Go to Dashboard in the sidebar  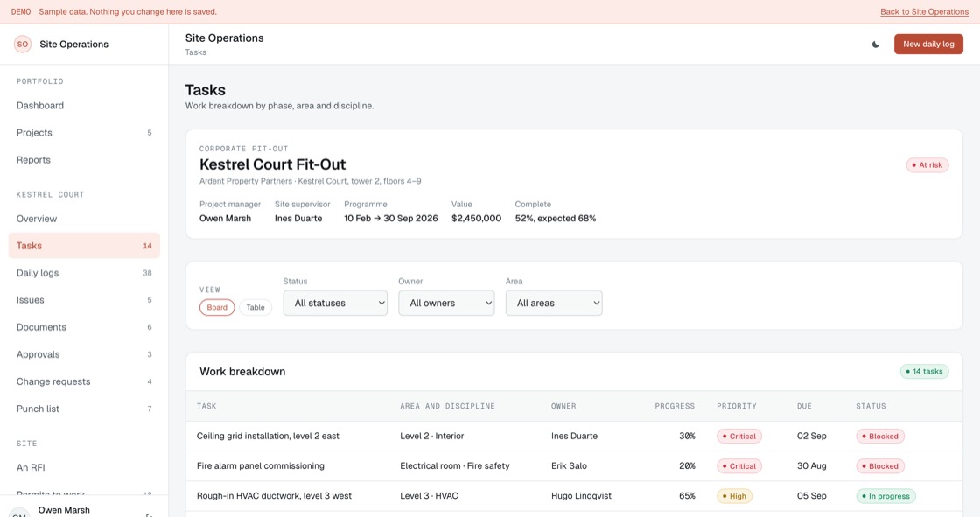(84, 106)
